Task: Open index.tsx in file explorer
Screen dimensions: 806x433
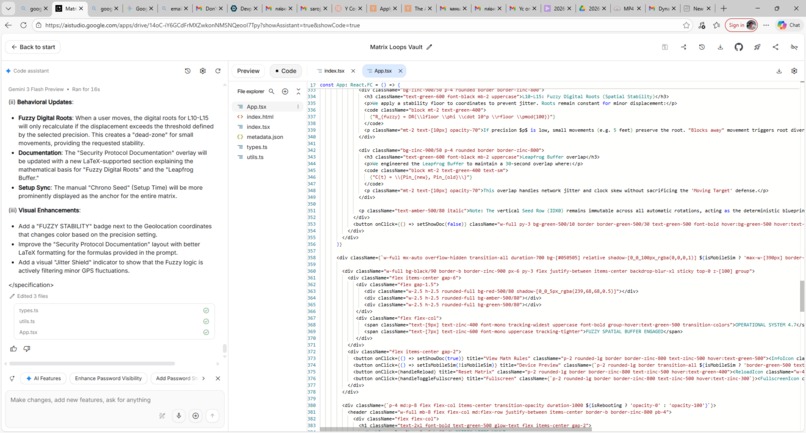Action: (258, 127)
